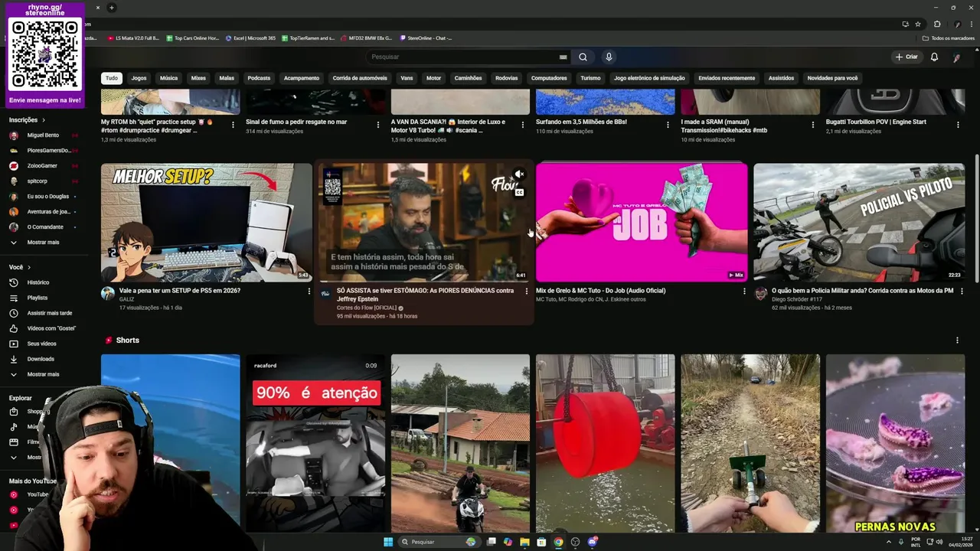The width and height of the screenshot is (980, 551).
Task: Open YouTube account avatar menu
Action: [956, 57]
